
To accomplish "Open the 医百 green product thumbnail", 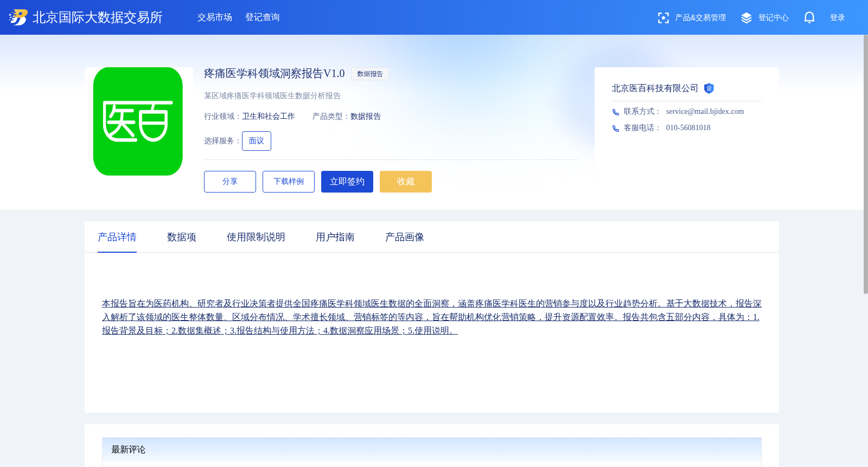I will [138, 121].
